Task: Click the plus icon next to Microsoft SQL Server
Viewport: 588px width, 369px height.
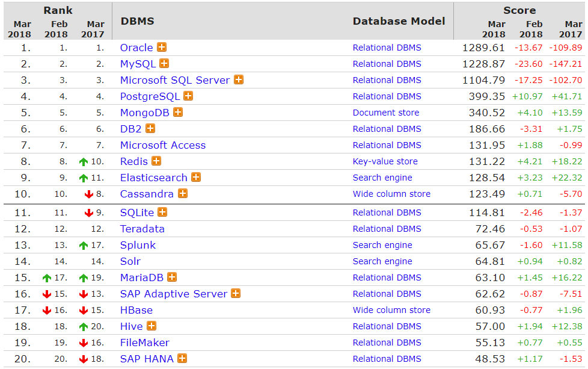Action: coord(239,79)
